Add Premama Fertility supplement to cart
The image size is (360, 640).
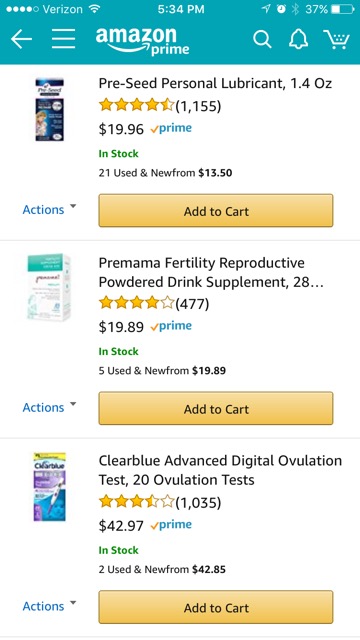click(216, 409)
